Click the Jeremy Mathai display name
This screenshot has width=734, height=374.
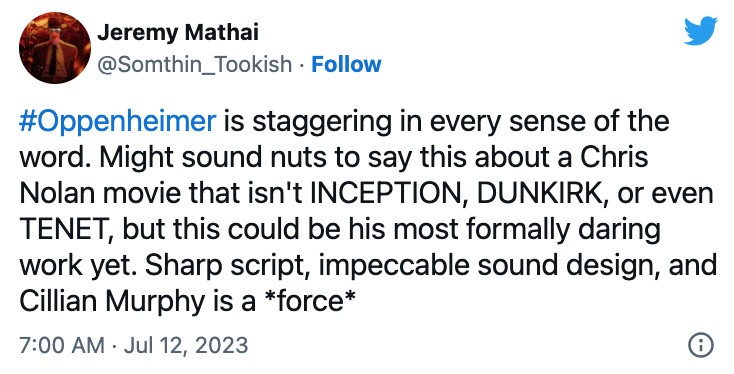coord(178,32)
